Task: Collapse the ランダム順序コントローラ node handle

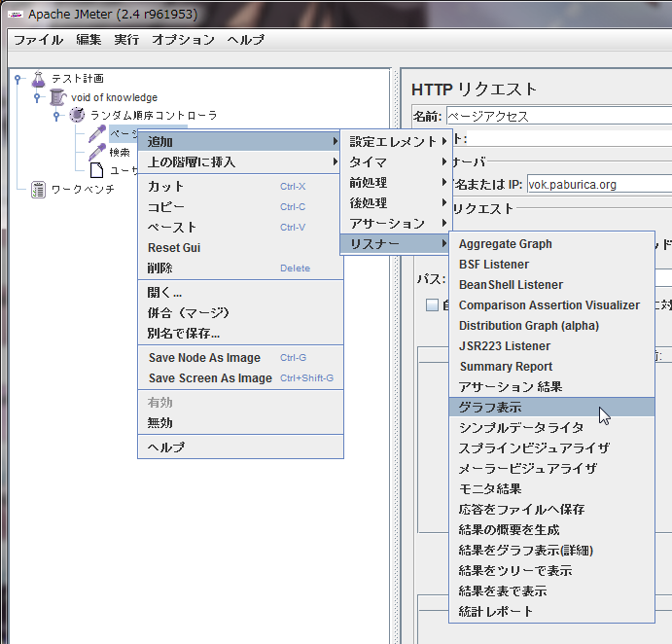Action: 56,116
